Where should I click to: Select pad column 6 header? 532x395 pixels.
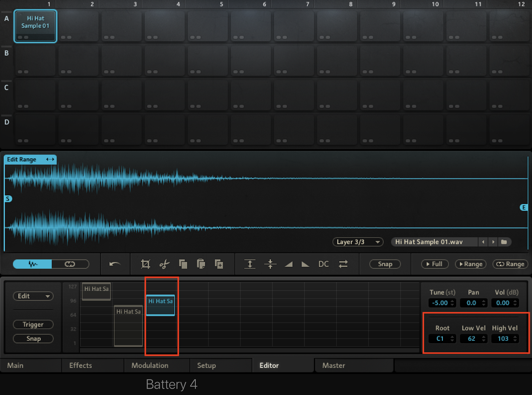tap(264, 4)
